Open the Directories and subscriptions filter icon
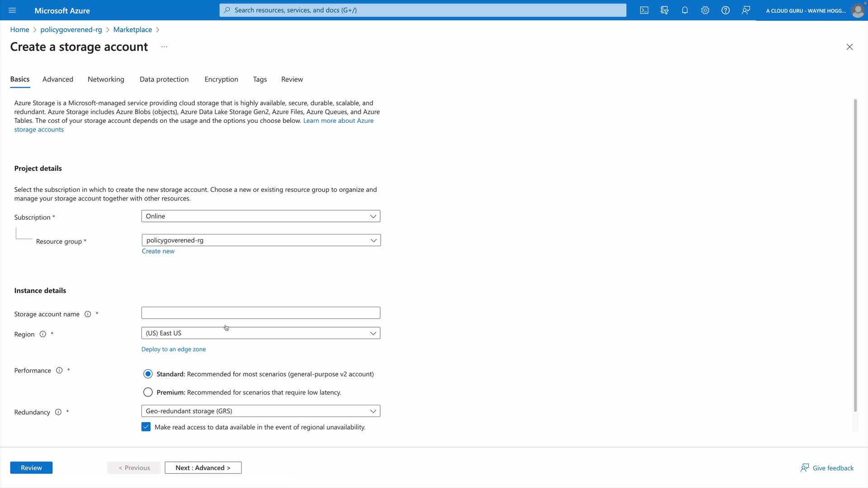 (665, 10)
